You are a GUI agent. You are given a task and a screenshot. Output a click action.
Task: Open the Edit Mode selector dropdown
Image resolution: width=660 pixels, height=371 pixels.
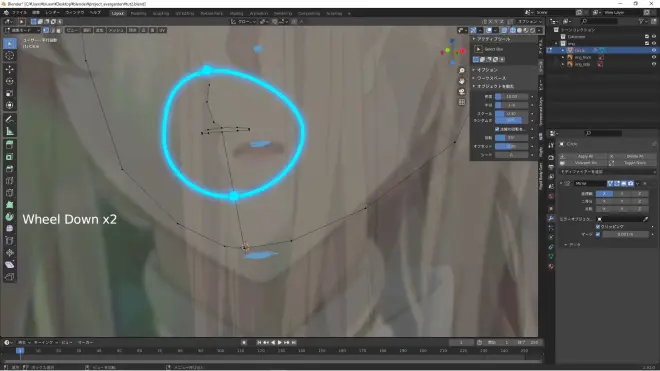click(22, 30)
